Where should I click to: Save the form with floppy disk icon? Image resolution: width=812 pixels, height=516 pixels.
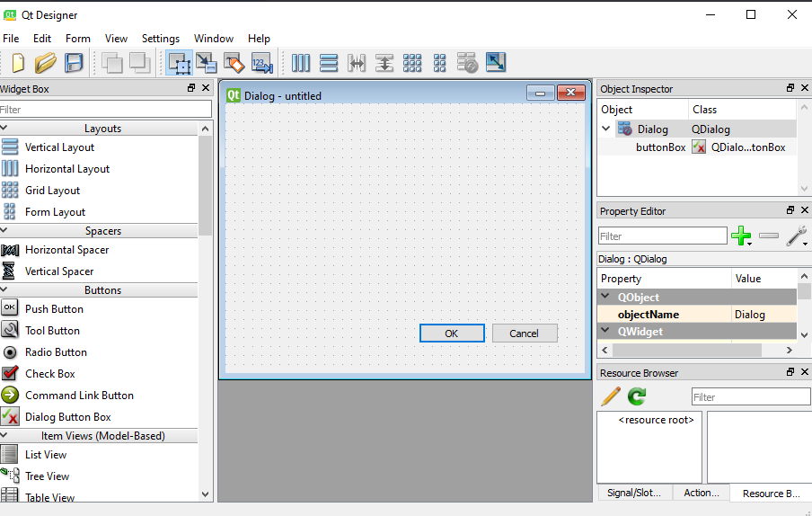pyautogui.click(x=74, y=63)
